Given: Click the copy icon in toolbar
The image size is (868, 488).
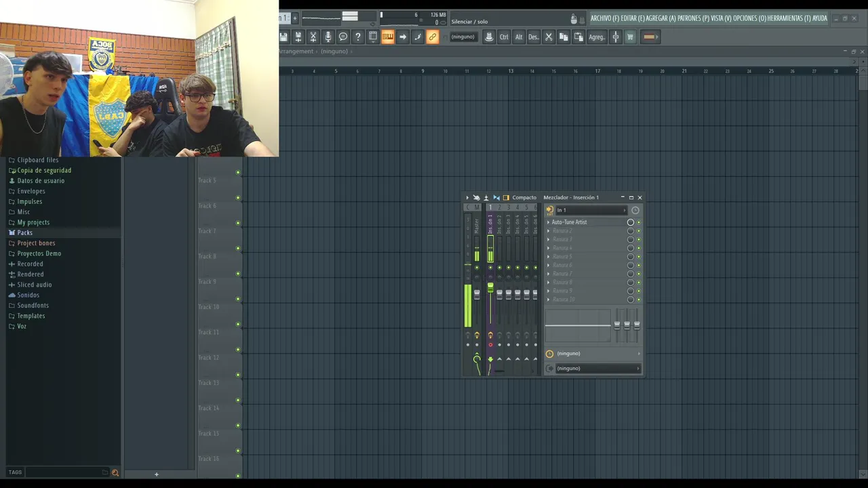Looking at the screenshot, I should tap(564, 37).
